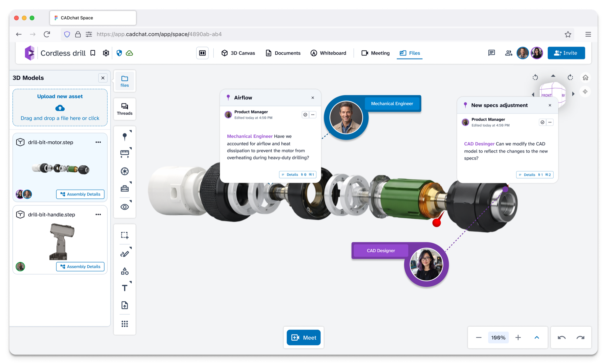Open the grid apps menu icon
Viewport: 607px width, 364px height.
tap(124, 324)
